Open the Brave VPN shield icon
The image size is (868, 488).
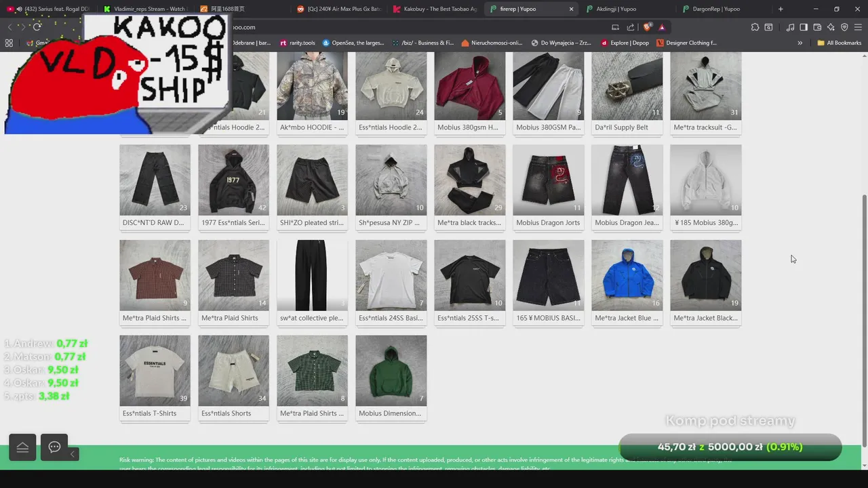(844, 27)
